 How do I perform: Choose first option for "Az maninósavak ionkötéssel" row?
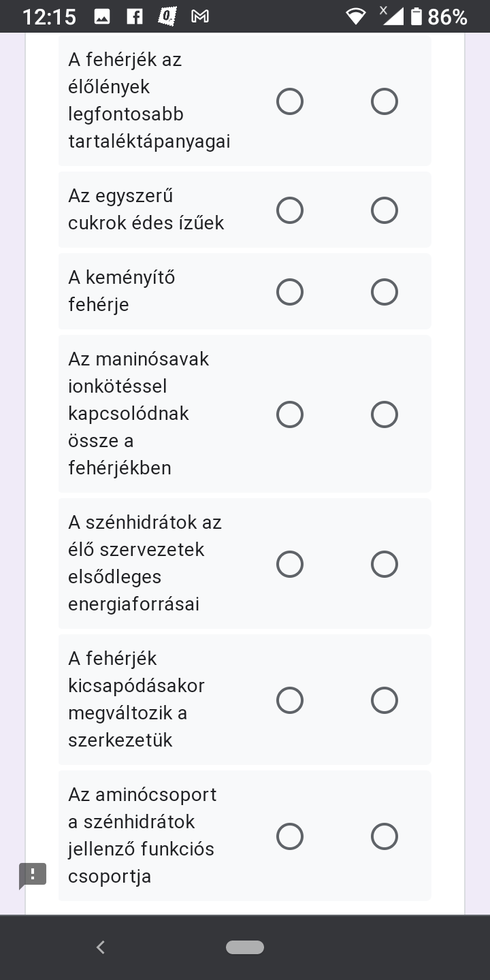click(290, 414)
